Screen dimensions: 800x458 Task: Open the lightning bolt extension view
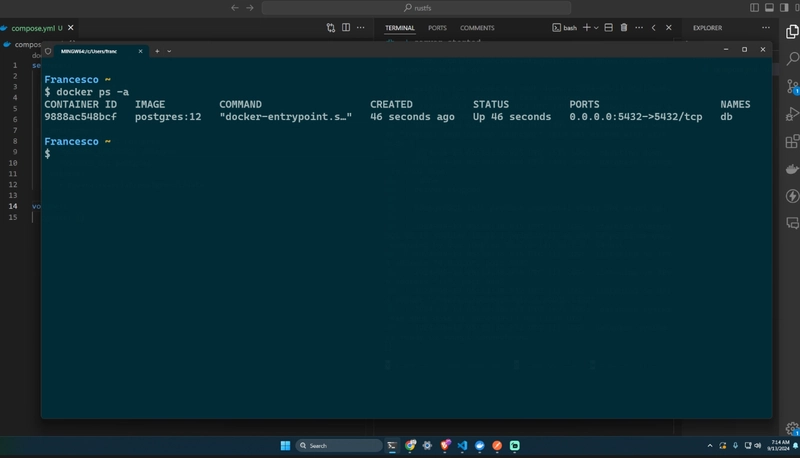[792, 196]
